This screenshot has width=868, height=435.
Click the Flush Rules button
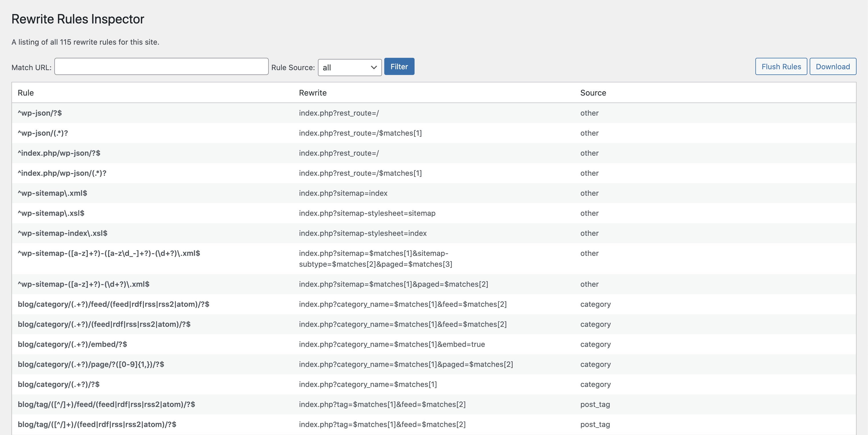click(781, 66)
